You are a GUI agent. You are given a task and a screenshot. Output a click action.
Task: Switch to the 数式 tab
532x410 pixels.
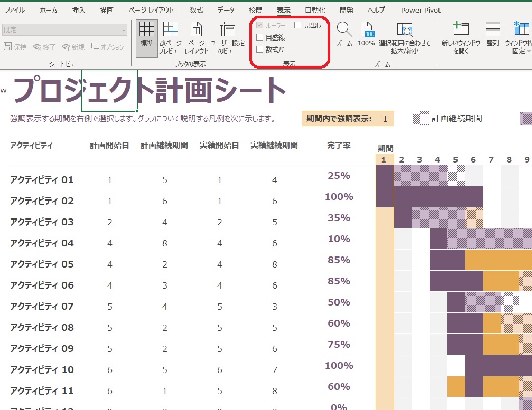pos(196,10)
